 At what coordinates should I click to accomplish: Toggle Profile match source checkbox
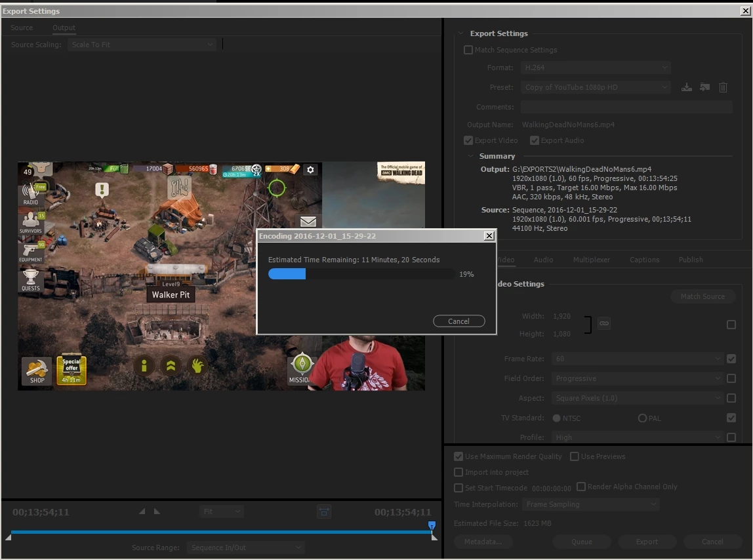click(x=731, y=437)
